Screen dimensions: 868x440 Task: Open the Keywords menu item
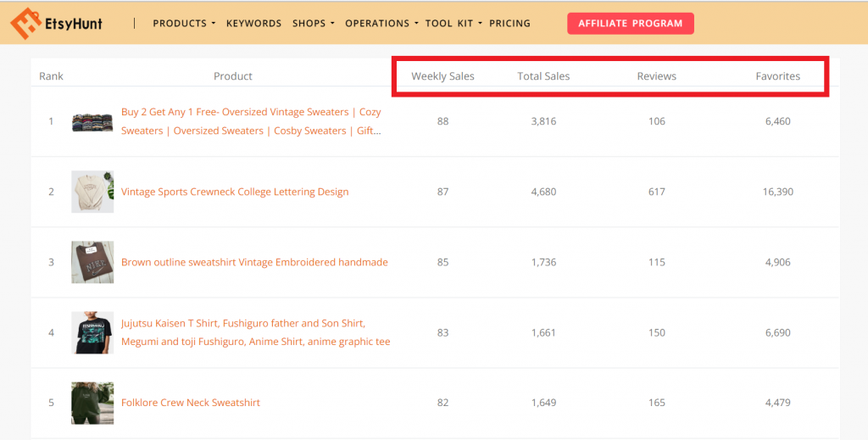[x=253, y=24]
